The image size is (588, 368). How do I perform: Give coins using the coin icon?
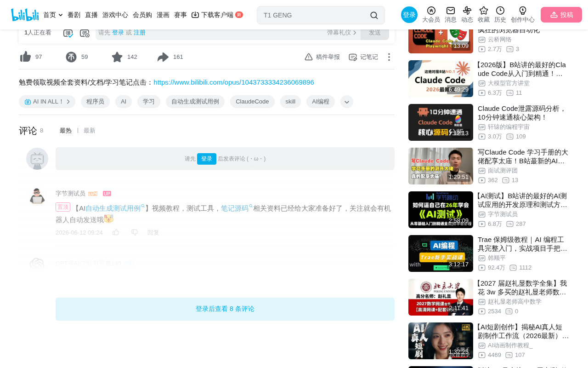(x=71, y=57)
